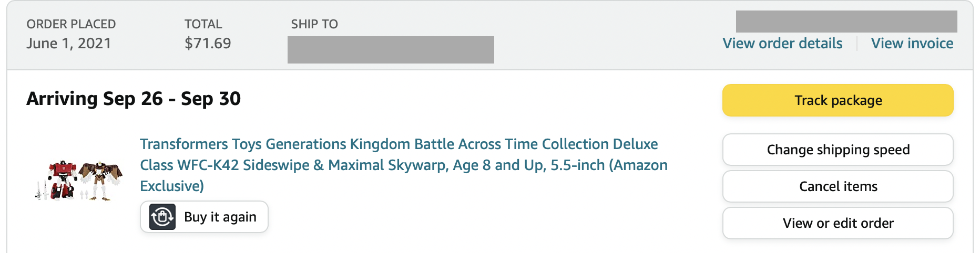Click the redacted order number bar
Image resolution: width=980 pixels, height=253 pixels.
point(846,22)
